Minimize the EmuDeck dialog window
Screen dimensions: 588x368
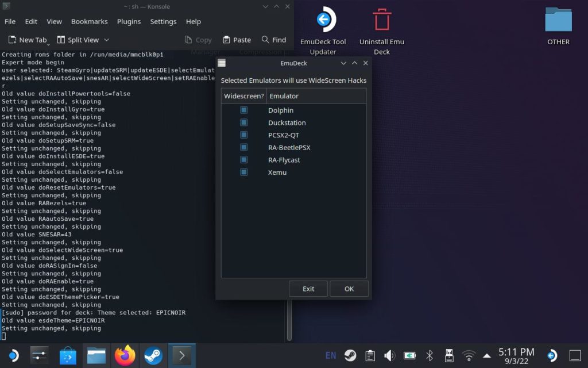point(343,63)
